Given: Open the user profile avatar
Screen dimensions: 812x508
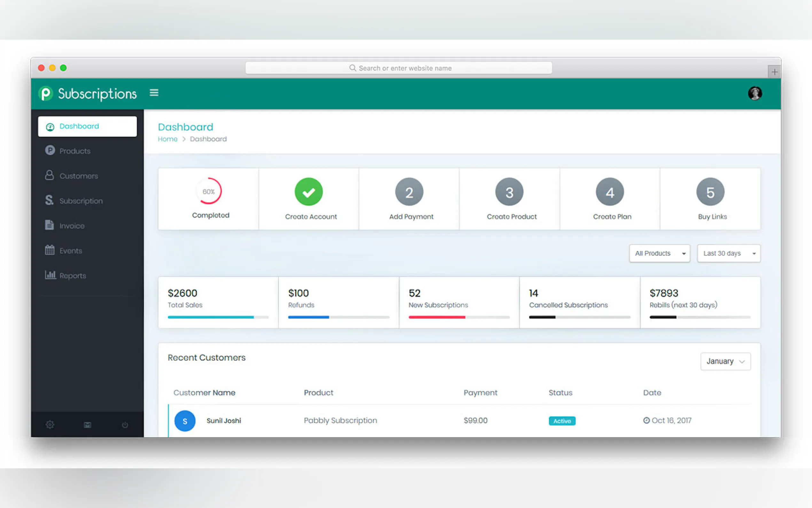Looking at the screenshot, I should click(x=754, y=93).
